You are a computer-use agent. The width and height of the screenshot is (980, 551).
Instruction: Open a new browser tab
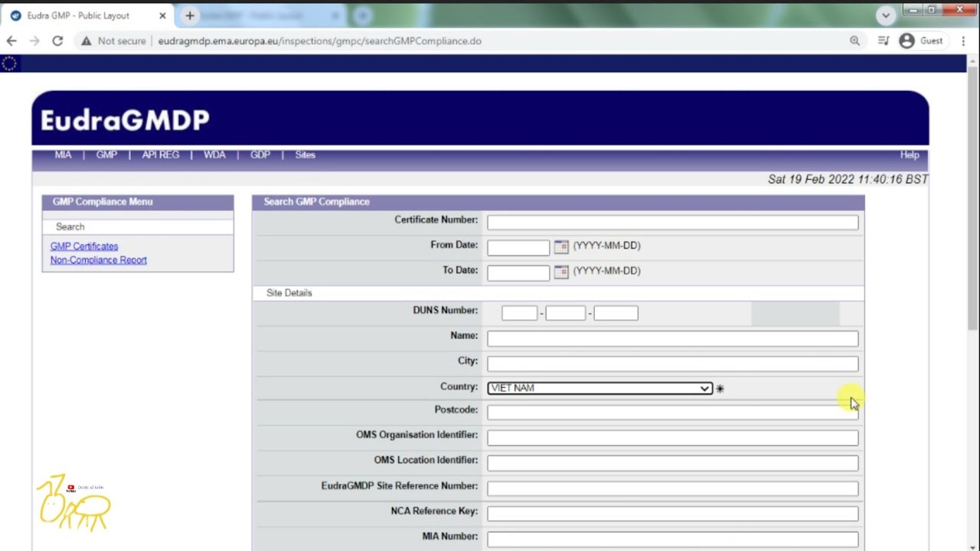[189, 15]
